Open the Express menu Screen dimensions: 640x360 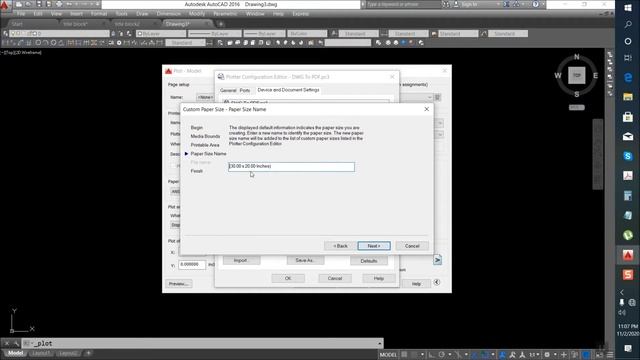(x=300, y=14)
